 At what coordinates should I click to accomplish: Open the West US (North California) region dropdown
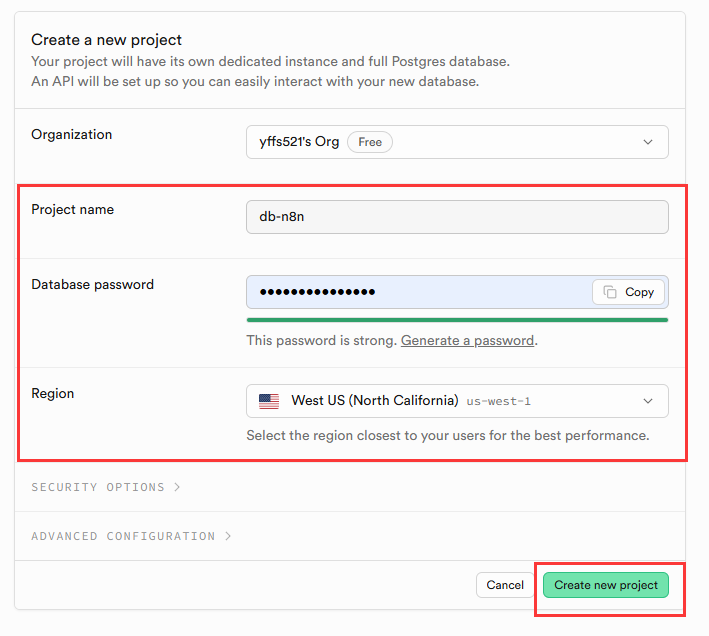click(x=457, y=401)
